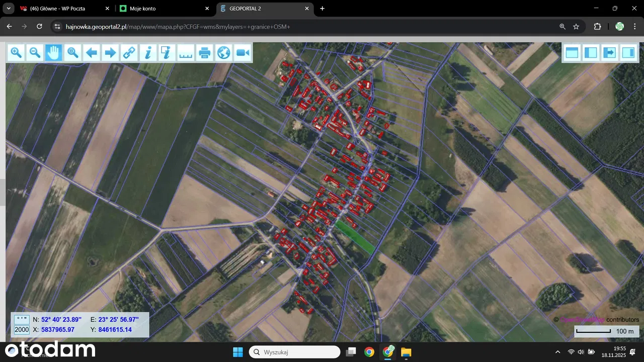644x362 pixels.
Task: Click the green highlighted parcel on map
Action: click(x=355, y=236)
